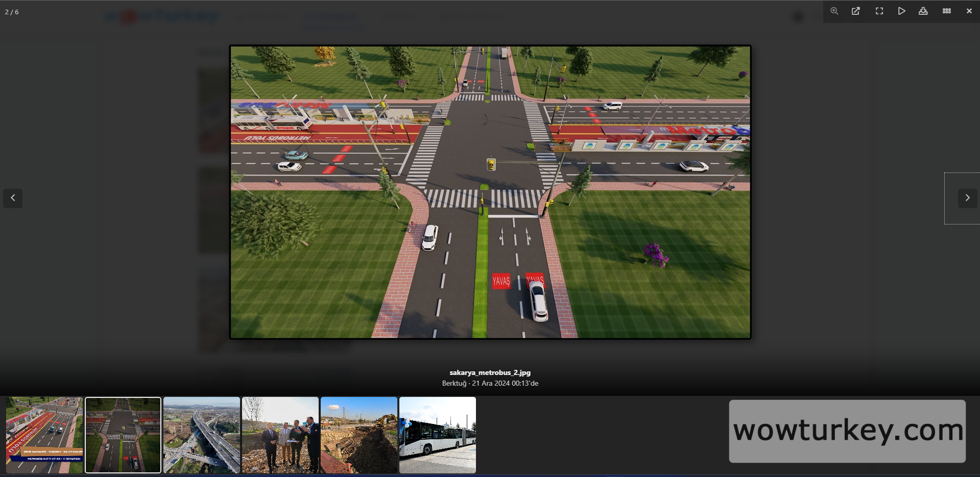Click the sakarya_metrobus_2.jpg file title

point(490,372)
